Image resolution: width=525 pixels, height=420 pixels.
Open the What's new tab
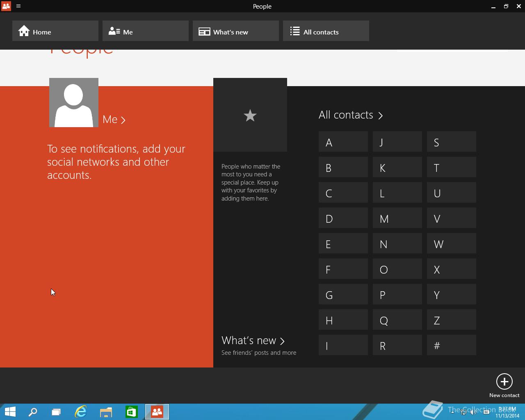click(236, 31)
